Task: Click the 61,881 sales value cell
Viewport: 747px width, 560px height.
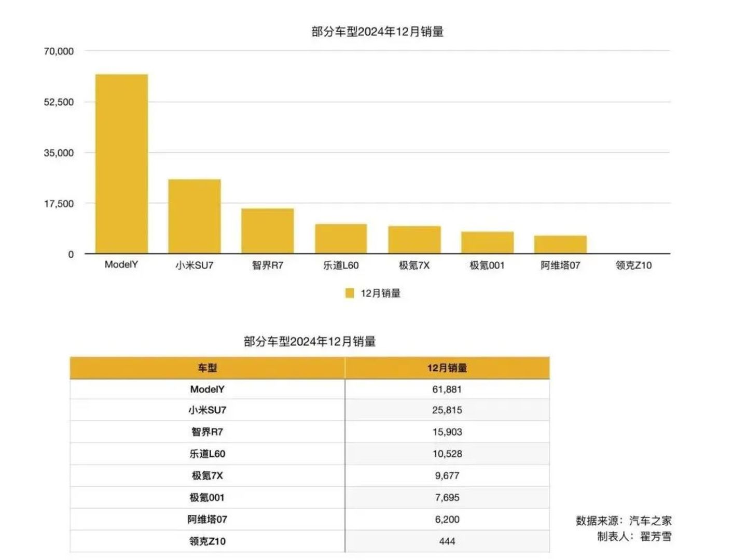Action: pyautogui.click(x=447, y=389)
